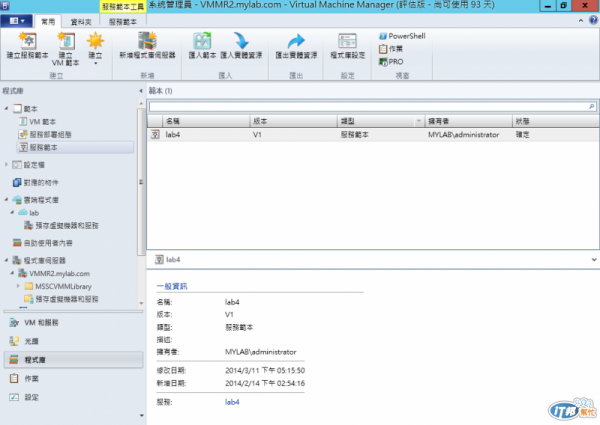Open the VM 和服務 workspace

tap(73, 322)
